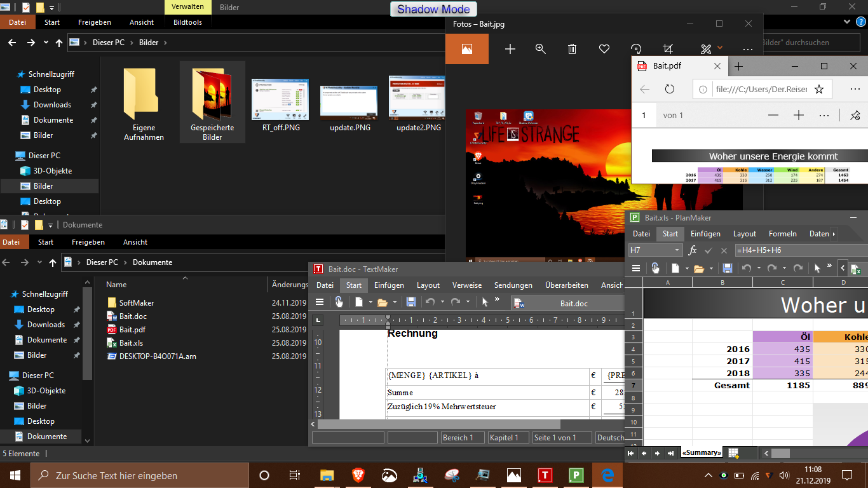Expand the open-file dropdown arrow in TextMaker

click(395, 302)
